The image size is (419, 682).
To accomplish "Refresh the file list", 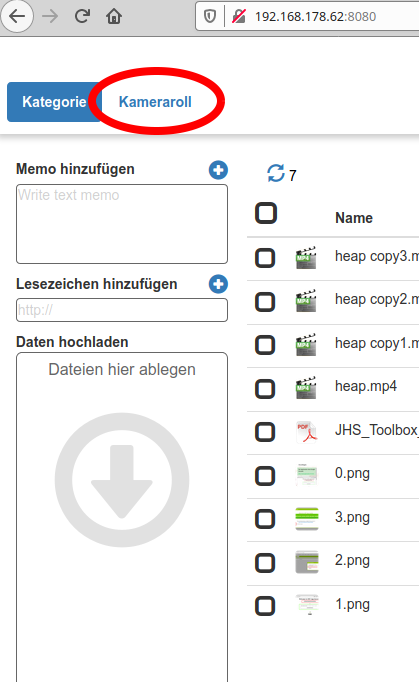I will point(276,173).
